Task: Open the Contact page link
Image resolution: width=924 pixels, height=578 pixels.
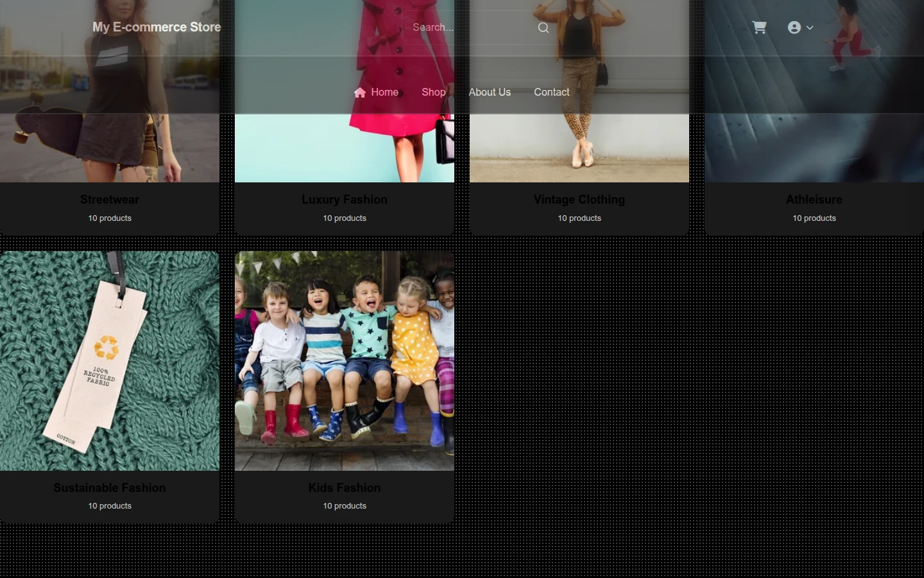Action: pyautogui.click(x=552, y=92)
